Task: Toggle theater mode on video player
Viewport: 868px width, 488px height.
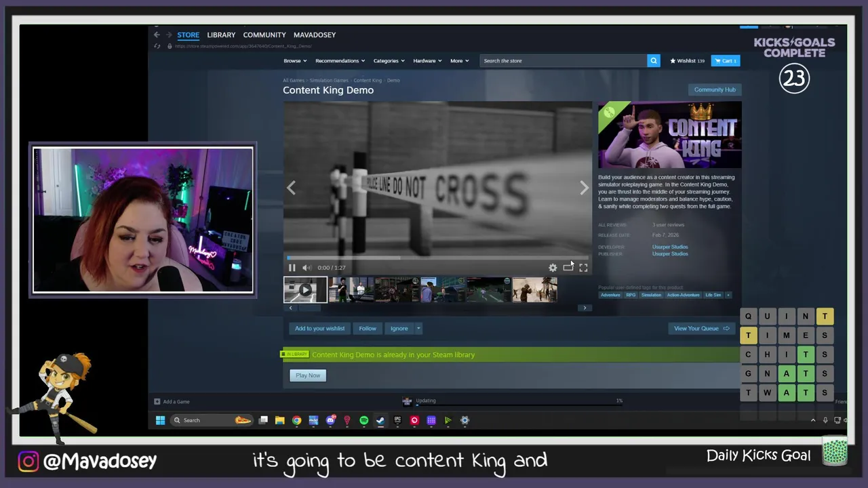Action: 568,268
